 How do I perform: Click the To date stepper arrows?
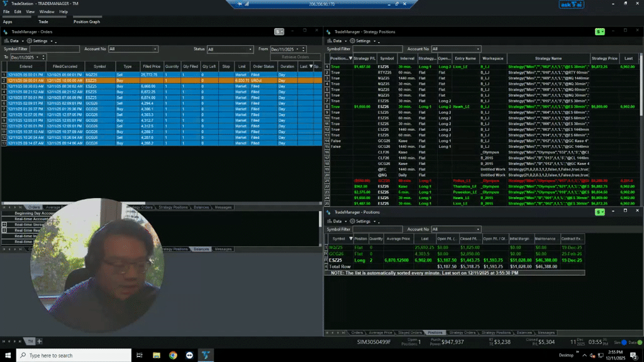click(43, 57)
